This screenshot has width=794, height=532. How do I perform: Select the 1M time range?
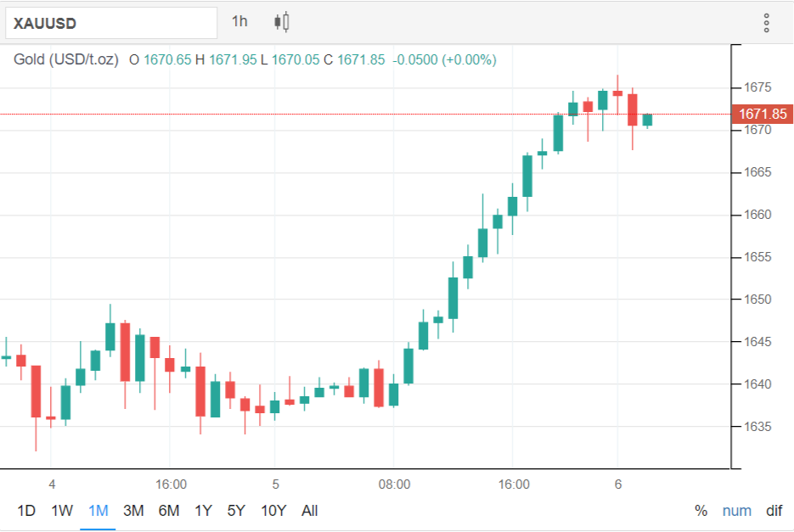(x=99, y=510)
